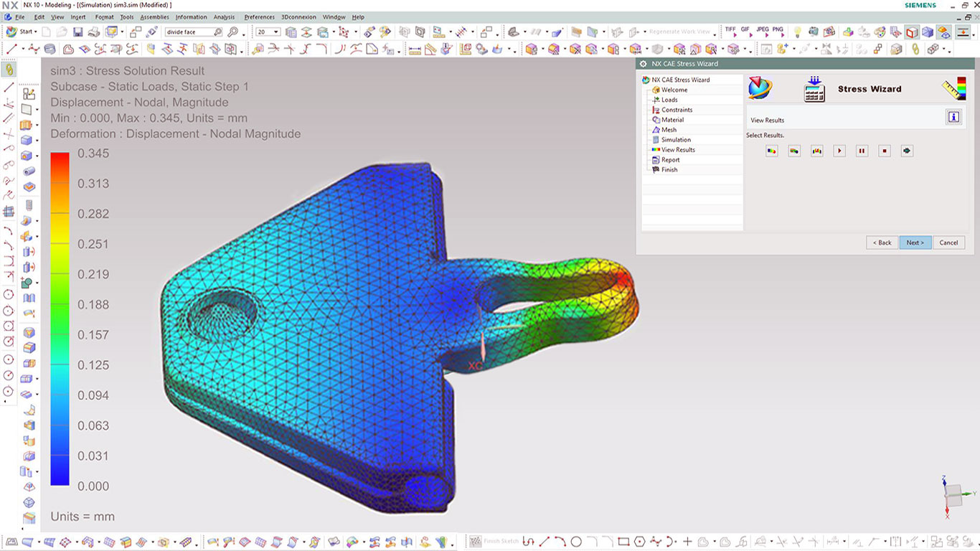The width and height of the screenshot is (980, 551).
Task: Export the image with the TIFF icon
Action: 730,32
